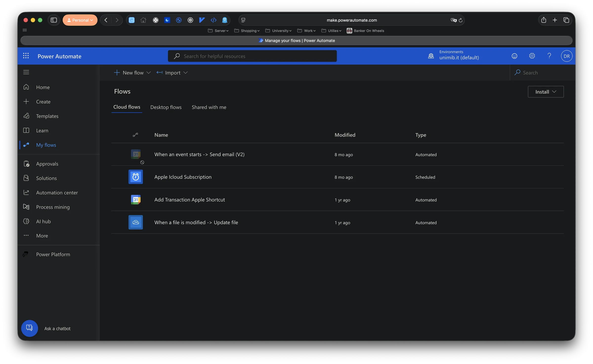
Task: Open When a file is modified flow
Action: [x=196, y=222]
